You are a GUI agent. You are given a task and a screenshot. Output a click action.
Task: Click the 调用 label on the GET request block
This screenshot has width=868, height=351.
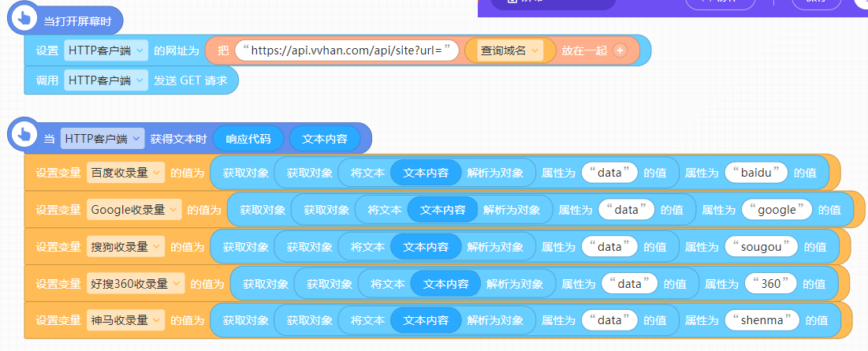(47, 80)
